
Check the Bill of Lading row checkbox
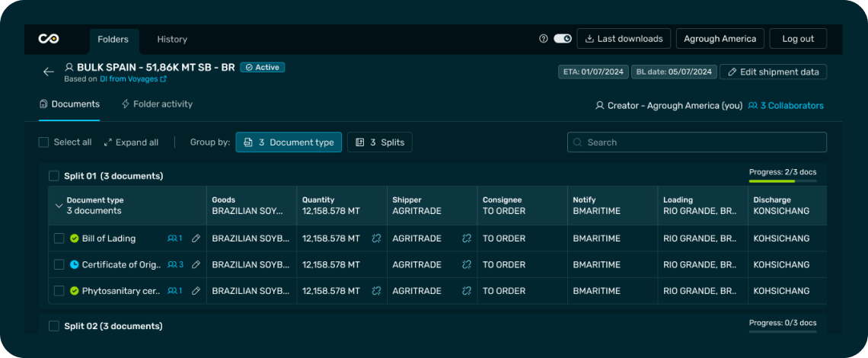click(59, 238)
